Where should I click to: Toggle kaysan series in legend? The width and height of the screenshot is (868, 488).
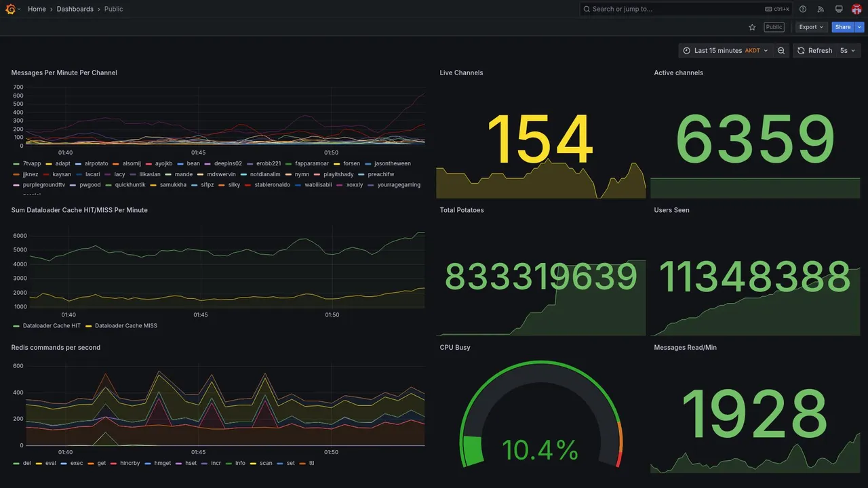[62, 174]
